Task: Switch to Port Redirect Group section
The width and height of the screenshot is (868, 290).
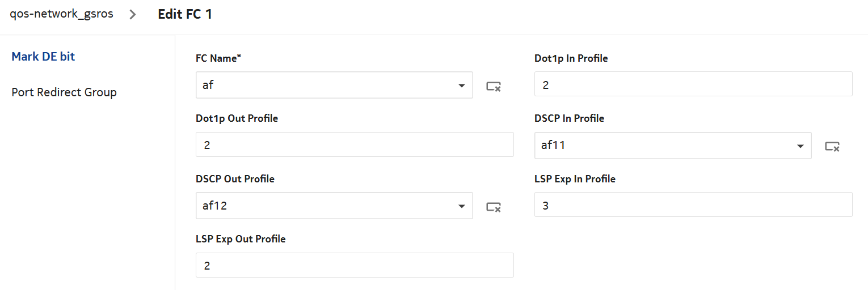Action: coord(64,92)
